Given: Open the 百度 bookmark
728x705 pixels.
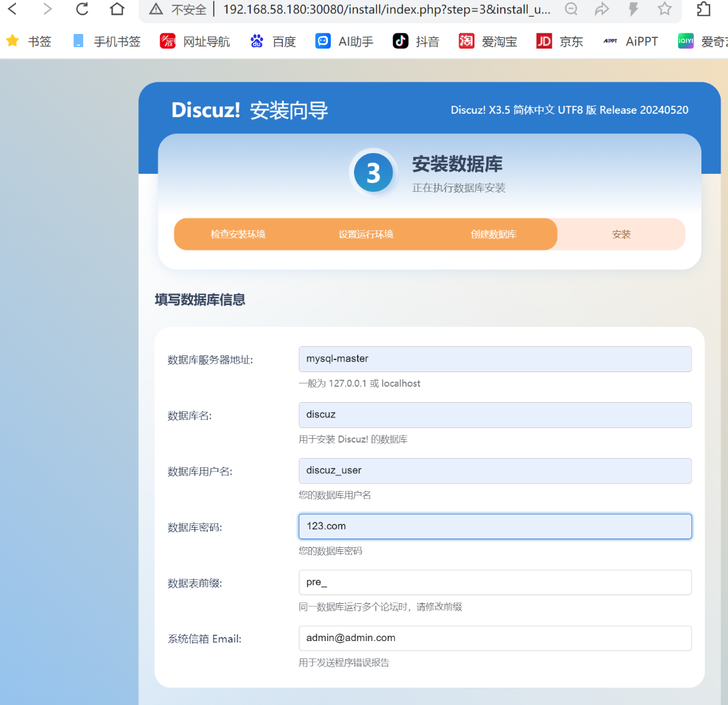Looking at the screenshot, I should [x=273, y=41].
